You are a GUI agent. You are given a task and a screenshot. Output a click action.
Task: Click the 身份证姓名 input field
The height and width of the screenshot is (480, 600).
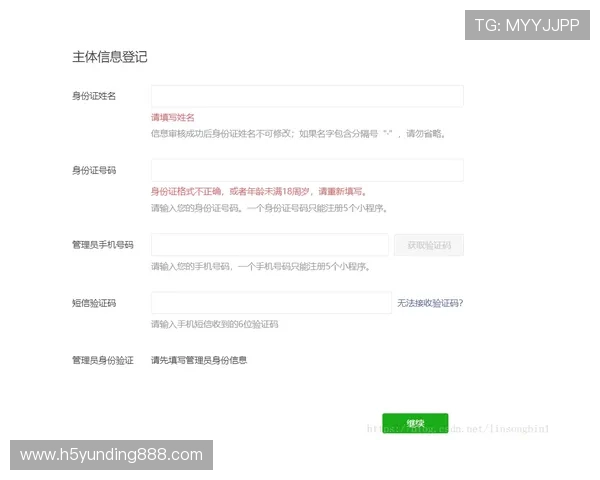(x=307, y=96)
